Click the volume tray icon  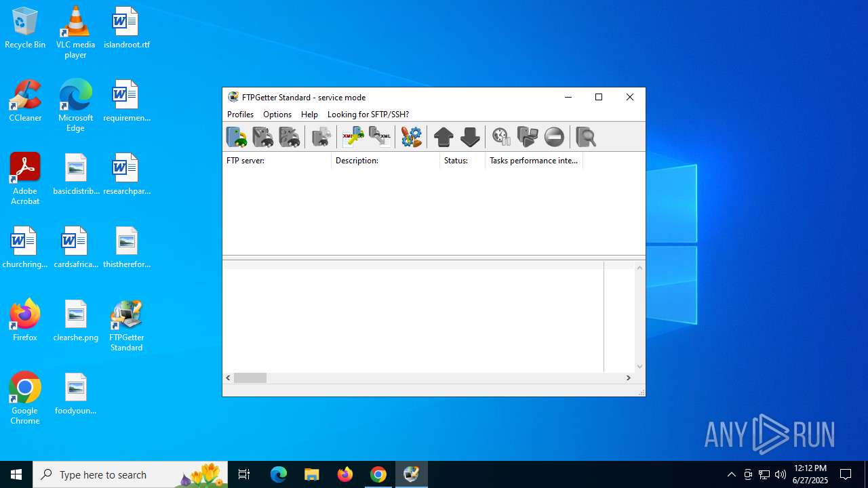click(x=781, y=474)
